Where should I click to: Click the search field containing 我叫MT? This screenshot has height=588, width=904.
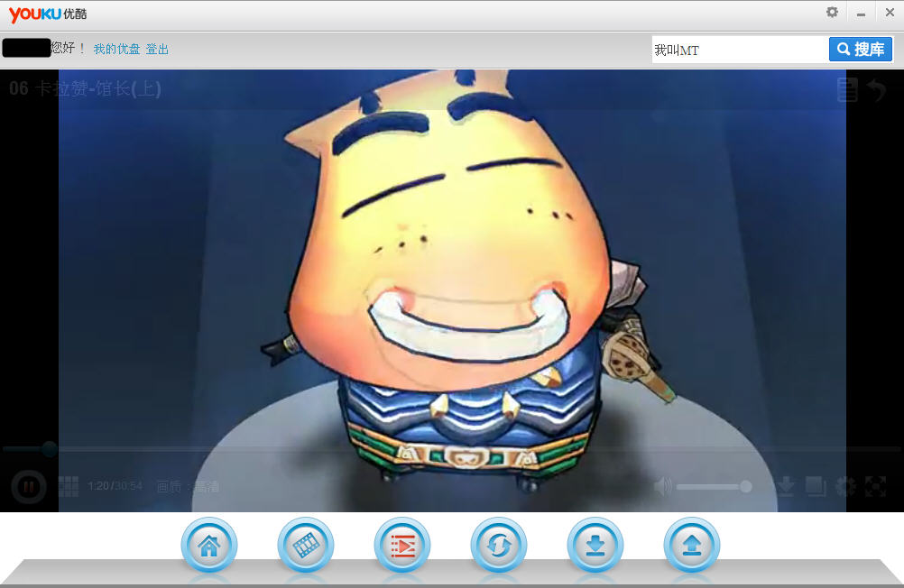coord(741,50)
